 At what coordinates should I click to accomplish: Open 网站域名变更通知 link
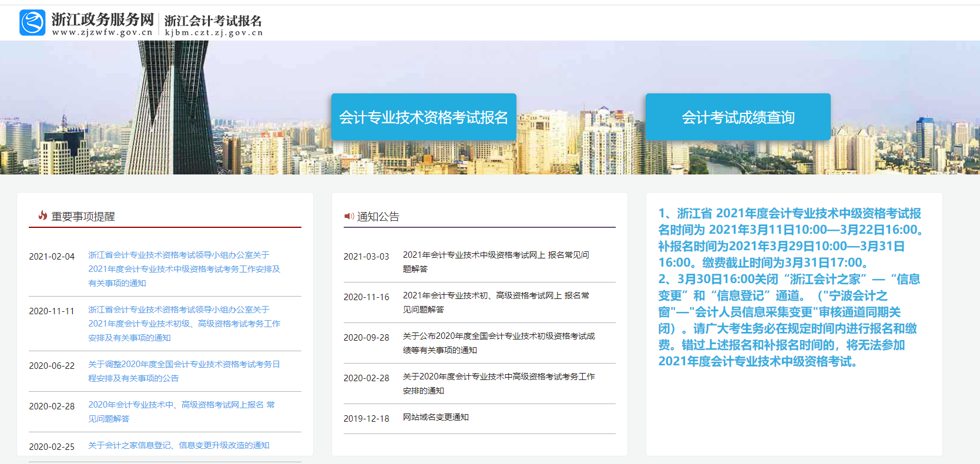(x=435, y=417)
